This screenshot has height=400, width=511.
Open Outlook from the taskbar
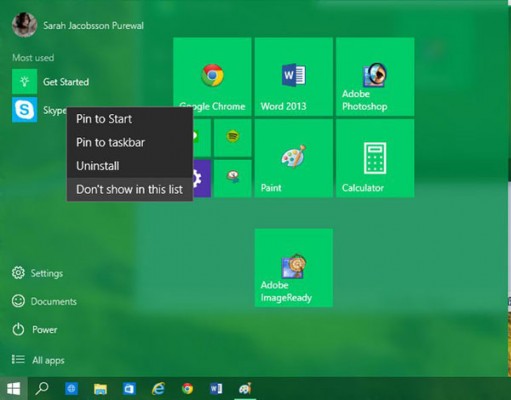coord(129,389)
